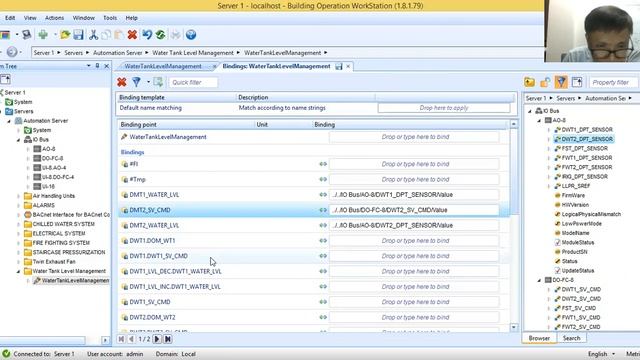This screenshot has width=640, height=360.
Task: Select DWT2_DPT_SENSOR in browser tree
Action: pos(587,139)
